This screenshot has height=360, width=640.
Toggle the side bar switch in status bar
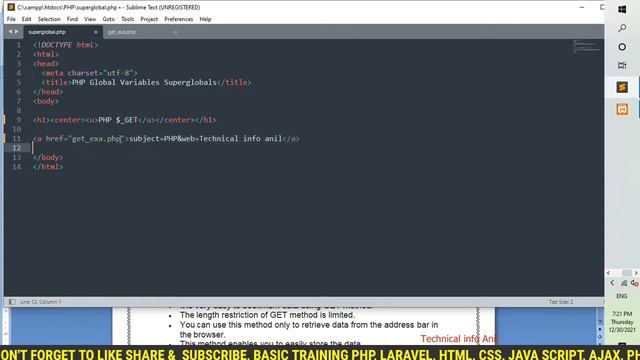pos(12,302)
